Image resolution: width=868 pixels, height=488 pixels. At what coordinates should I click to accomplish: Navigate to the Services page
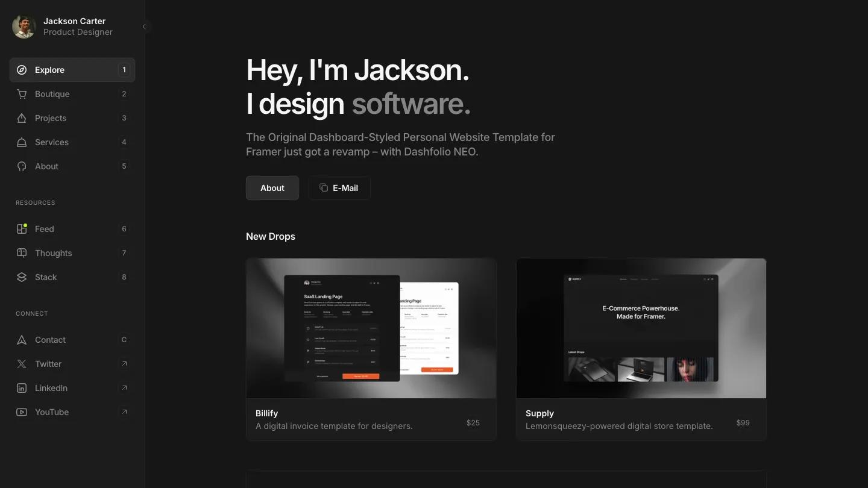tap(72, 142)
